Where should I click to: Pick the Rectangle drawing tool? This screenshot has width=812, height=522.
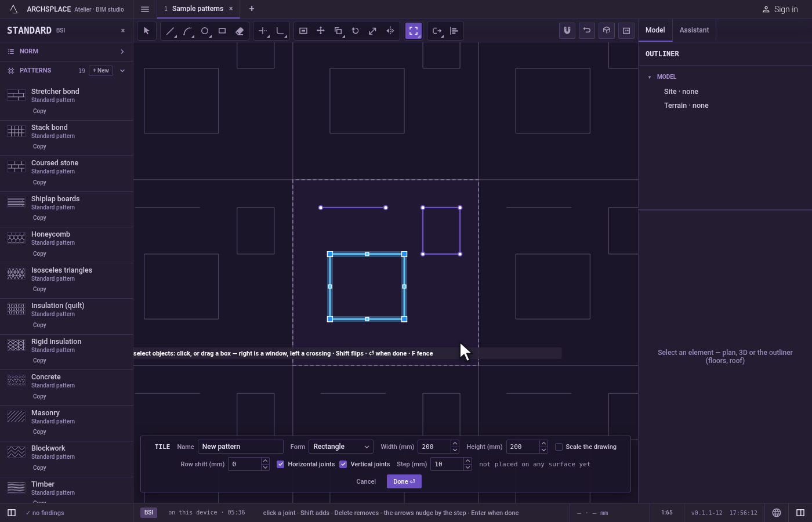pos(222,31)
